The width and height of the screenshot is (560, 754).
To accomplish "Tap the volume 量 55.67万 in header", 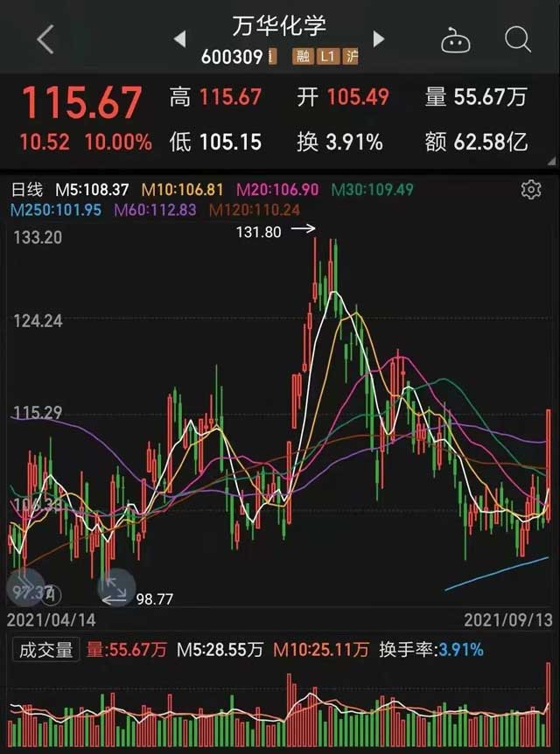I will [x=476, y=97].
